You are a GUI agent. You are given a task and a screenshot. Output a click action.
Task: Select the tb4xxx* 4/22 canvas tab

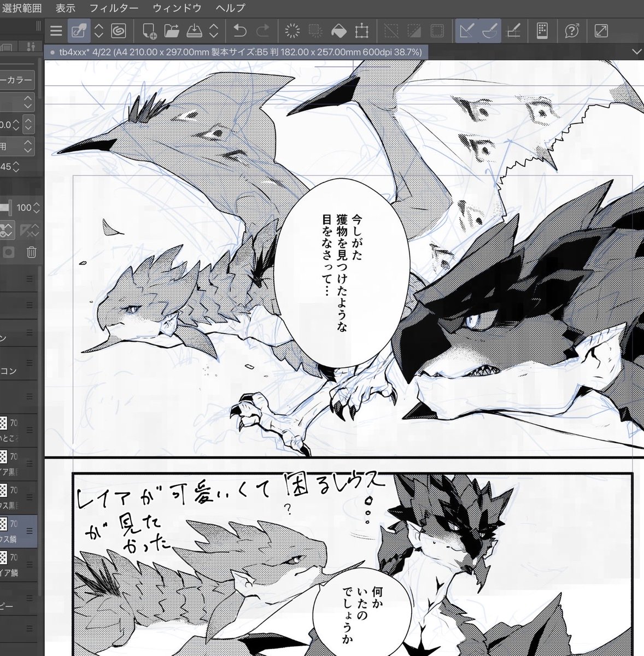(236, 52)
